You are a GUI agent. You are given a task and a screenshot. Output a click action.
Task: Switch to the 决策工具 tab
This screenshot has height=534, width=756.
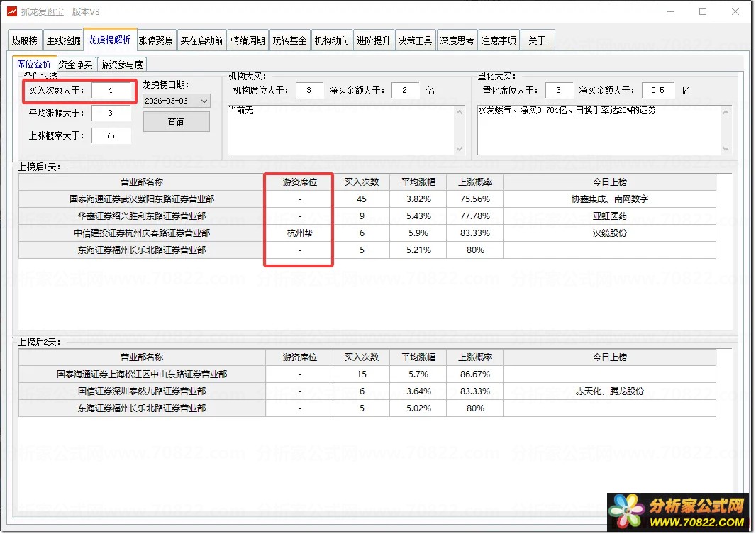click(x=415, y=40)
